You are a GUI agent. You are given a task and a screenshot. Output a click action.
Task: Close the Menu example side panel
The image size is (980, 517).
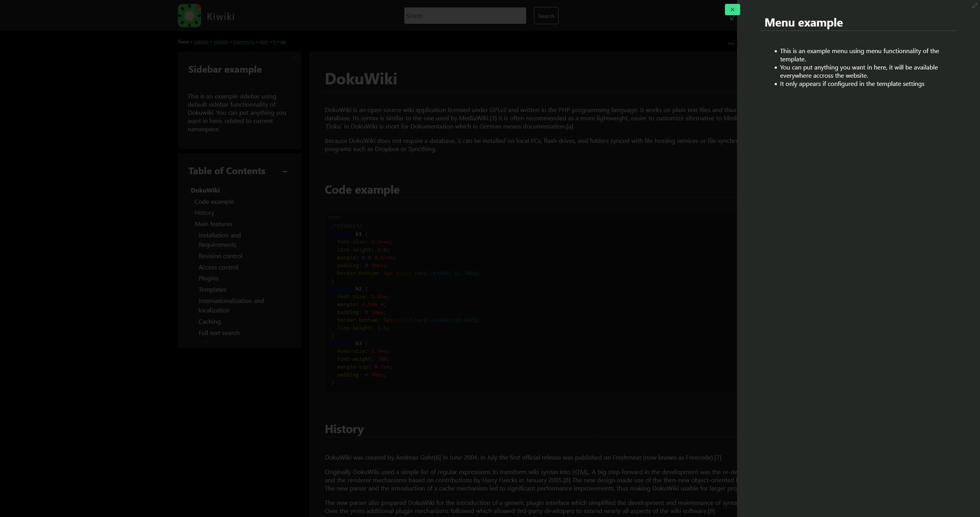732,9
